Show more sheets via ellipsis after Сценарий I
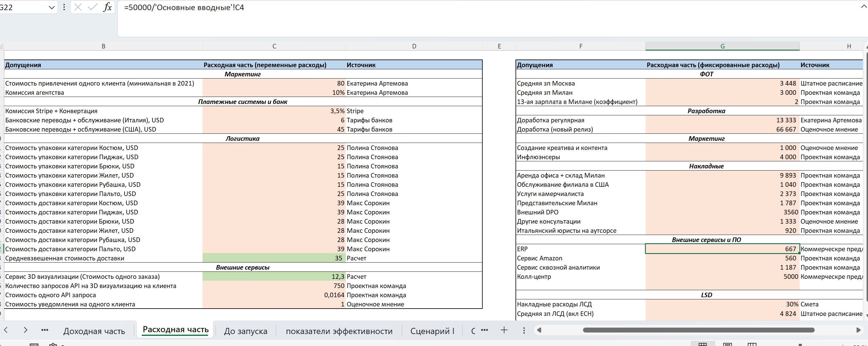Image resolution: width=868 pixels, height=346 pixels. [484, 330]
